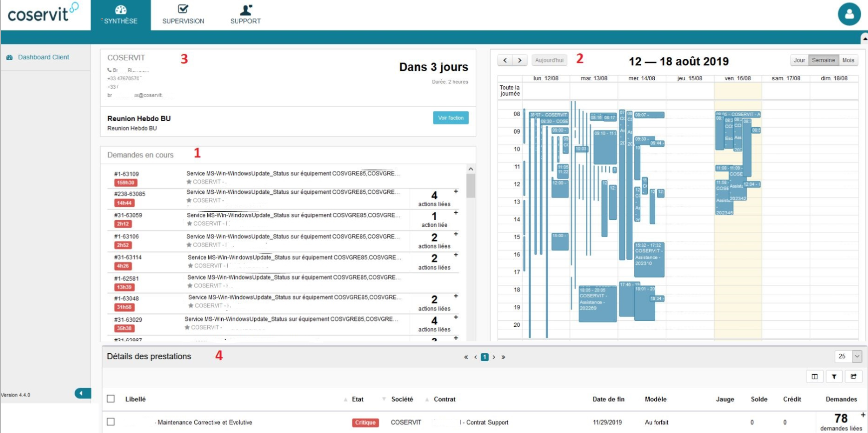
Task: Expand linked actions for request #238-63085
Action: (x=455, y=191)
